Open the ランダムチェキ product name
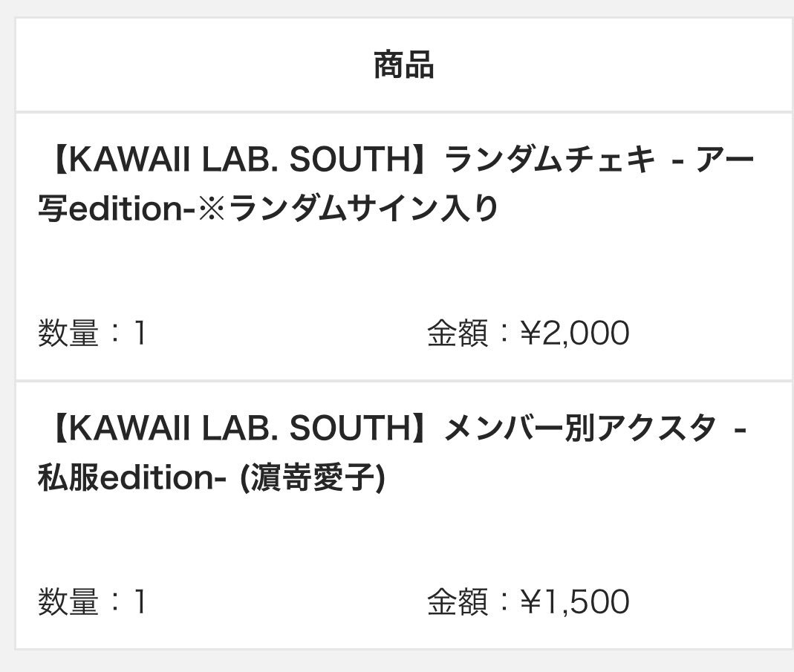 click(x=550, y=160)
